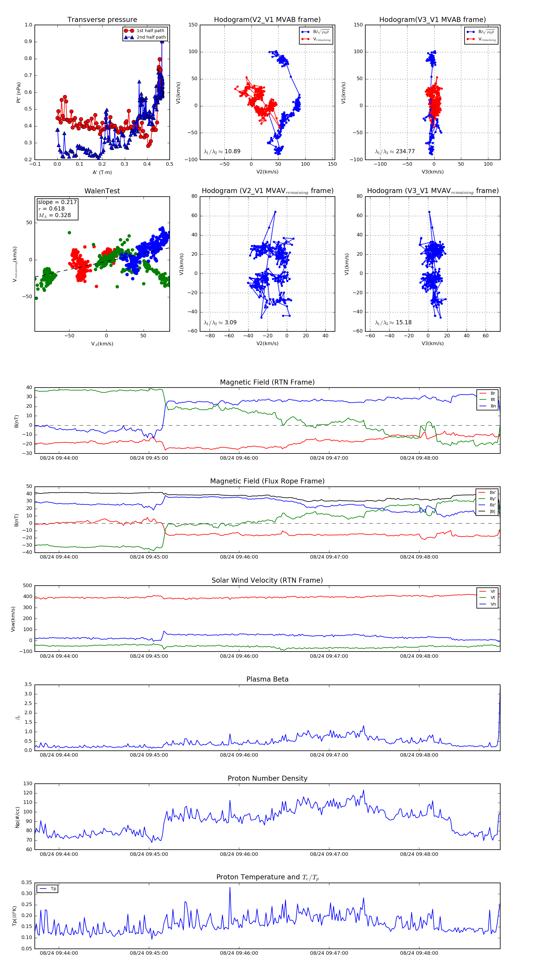Click the "Magnetic Field (RTN Frame)" title

click(267, 382)
